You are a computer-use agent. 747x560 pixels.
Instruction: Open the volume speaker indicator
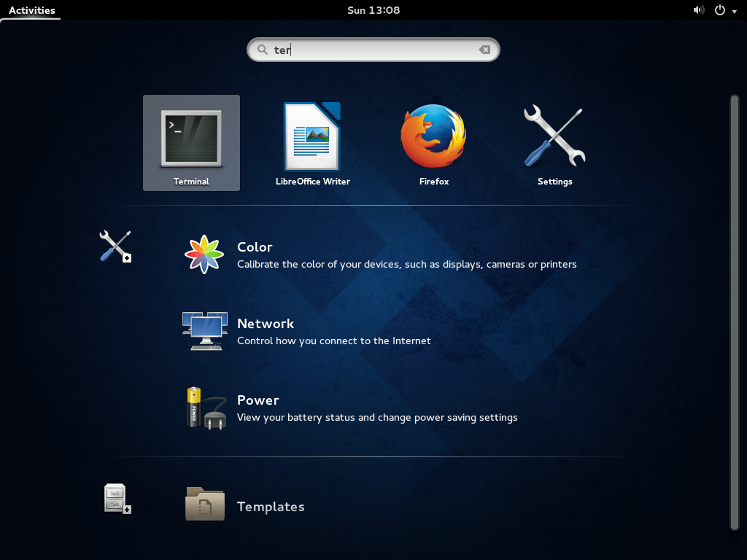coord(698,10)
